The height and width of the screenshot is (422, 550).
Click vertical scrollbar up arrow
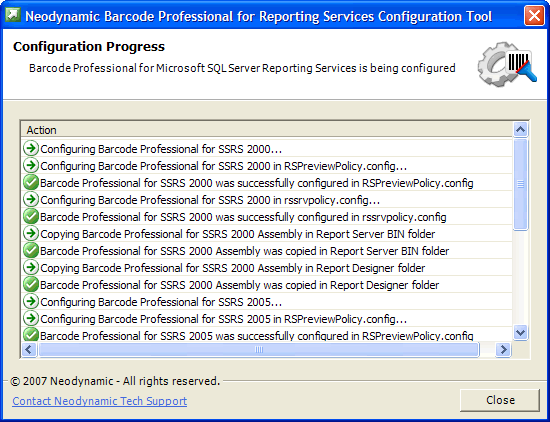point(521,130)
